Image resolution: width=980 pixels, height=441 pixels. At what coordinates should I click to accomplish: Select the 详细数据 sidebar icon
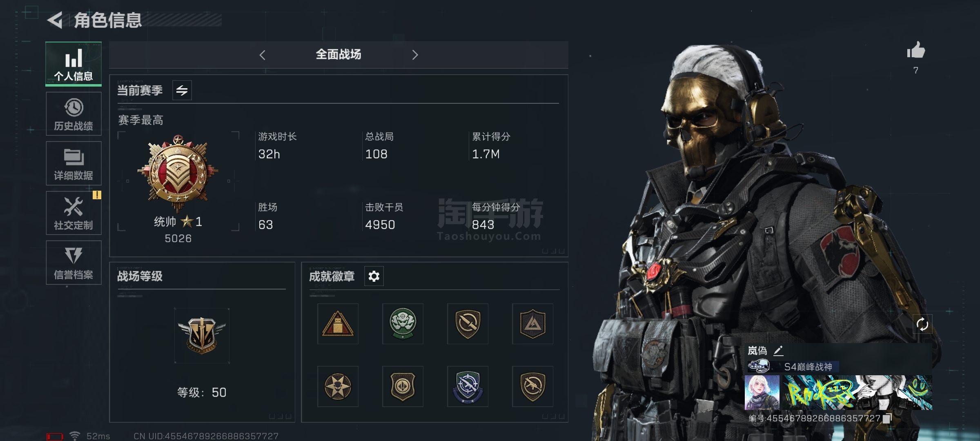click(x=73, y=163)
